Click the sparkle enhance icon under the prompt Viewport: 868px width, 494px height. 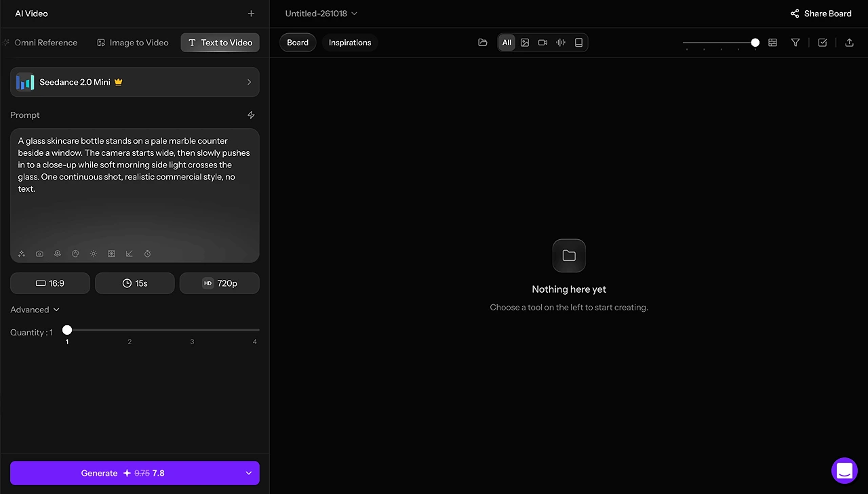[x=22, y=254]
